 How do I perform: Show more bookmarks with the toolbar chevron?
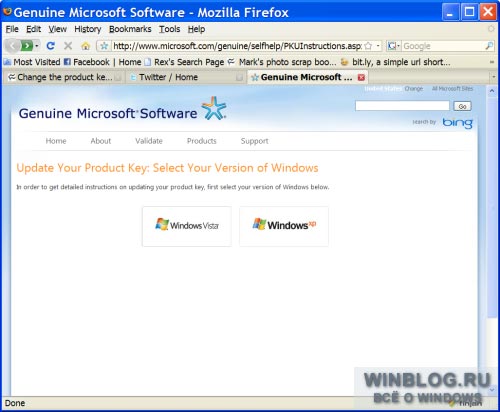491,62
